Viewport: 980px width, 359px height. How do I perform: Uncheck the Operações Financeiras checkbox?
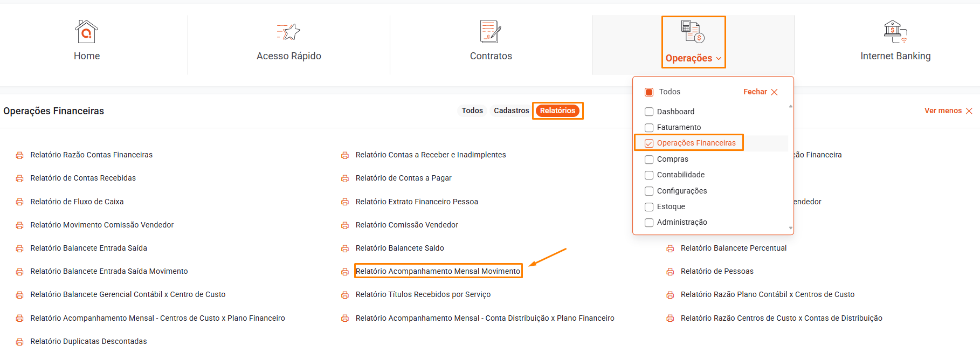point(649,143)
